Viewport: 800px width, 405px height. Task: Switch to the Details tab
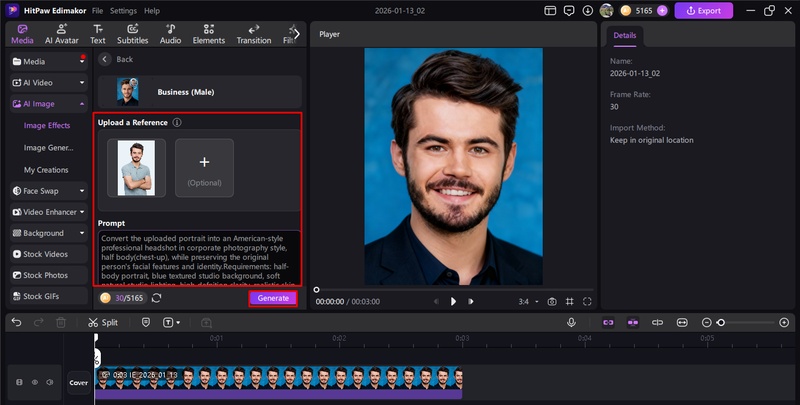pyautogui.click(x=624, y=35)
